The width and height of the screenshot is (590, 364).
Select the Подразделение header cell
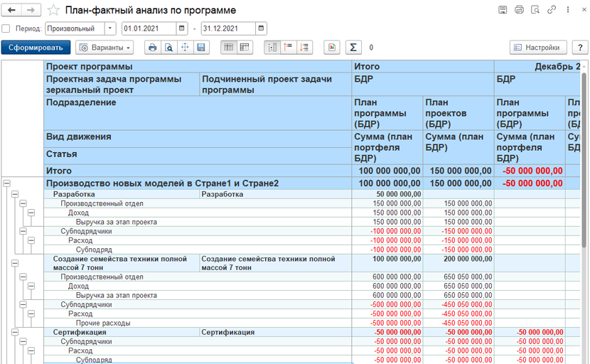(198, 113)
